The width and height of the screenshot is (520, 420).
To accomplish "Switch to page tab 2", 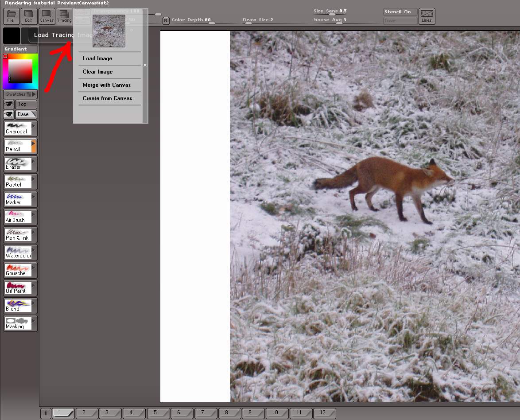I will (86, 413).
